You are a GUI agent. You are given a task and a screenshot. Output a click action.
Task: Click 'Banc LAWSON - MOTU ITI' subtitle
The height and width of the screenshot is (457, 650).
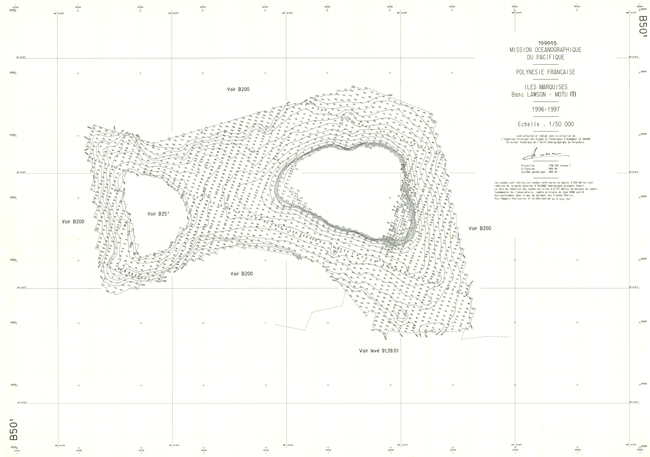543,94
